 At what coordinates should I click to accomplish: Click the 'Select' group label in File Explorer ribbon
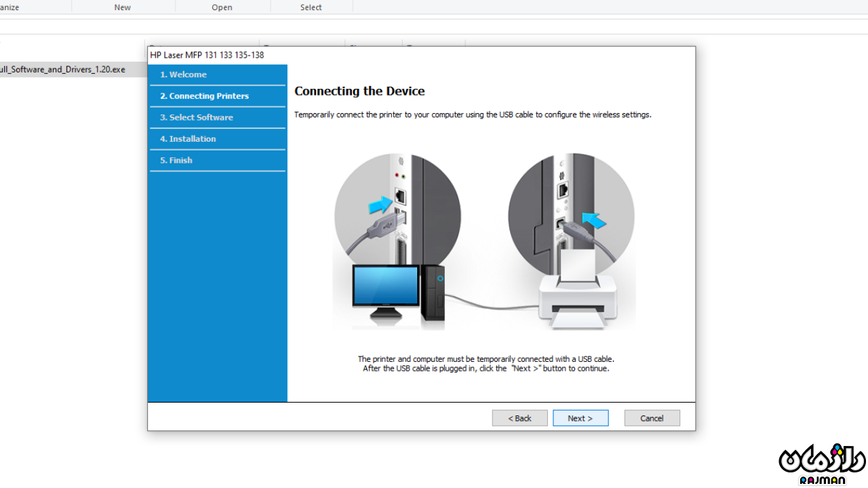coord(311,7)
